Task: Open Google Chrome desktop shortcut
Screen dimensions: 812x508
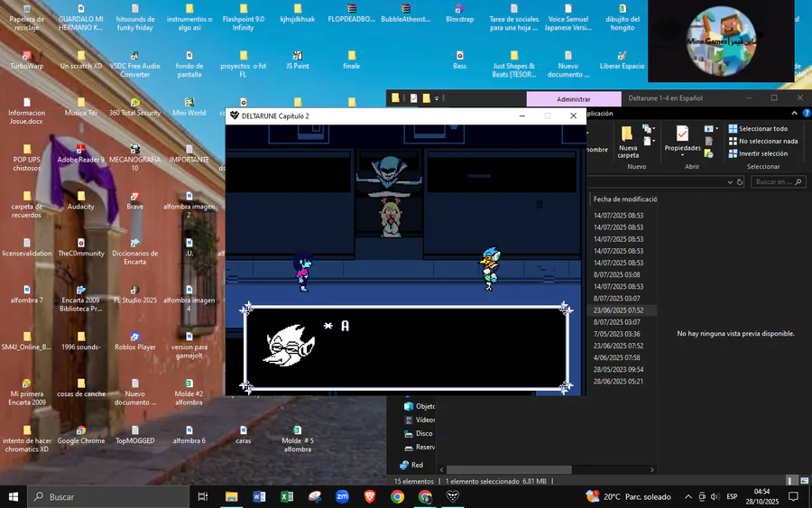Action: pos(81,435)
